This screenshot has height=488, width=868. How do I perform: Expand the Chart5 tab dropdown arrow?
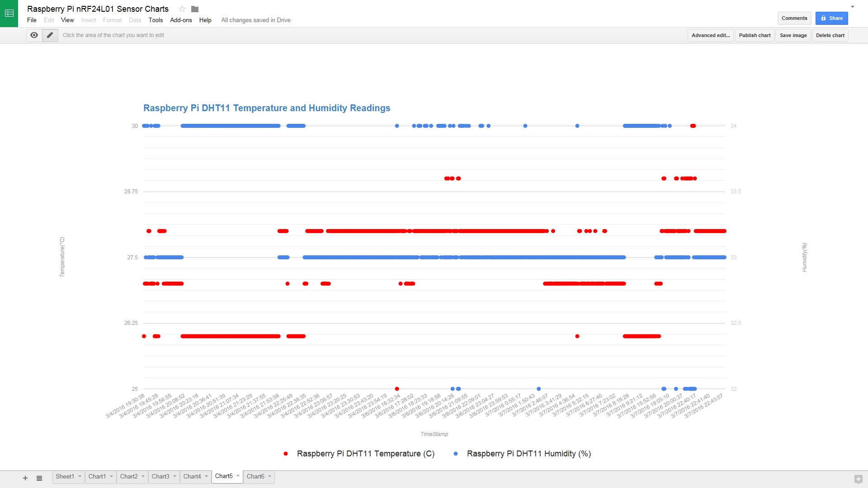coord(238,476)
